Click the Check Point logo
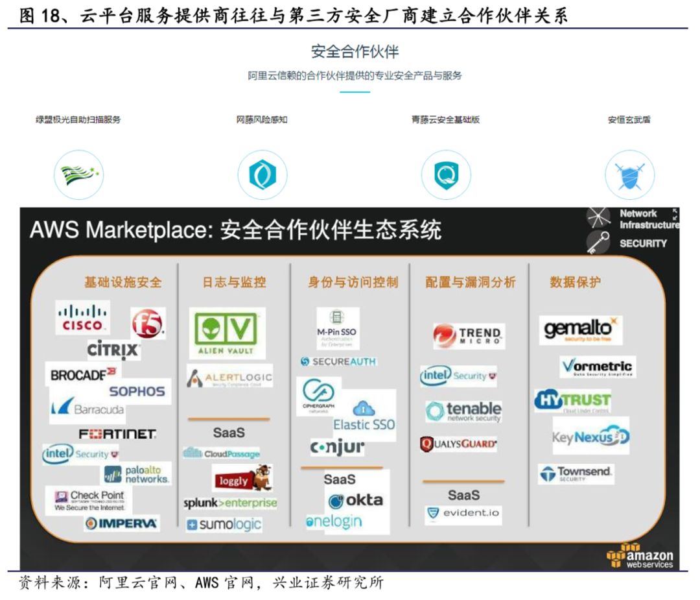This screenshot has height=600, width=700. (89, 500)
